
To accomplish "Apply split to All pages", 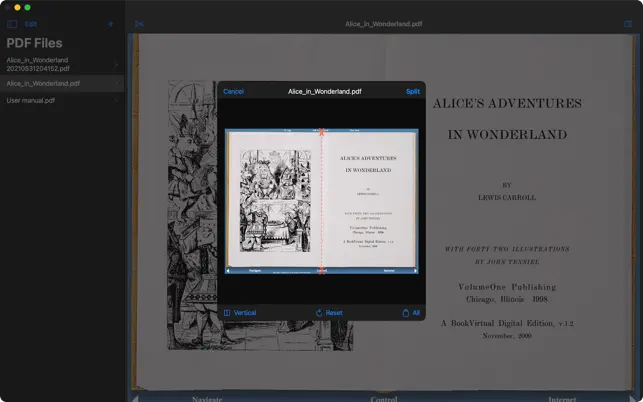I will tap(411, 313).
